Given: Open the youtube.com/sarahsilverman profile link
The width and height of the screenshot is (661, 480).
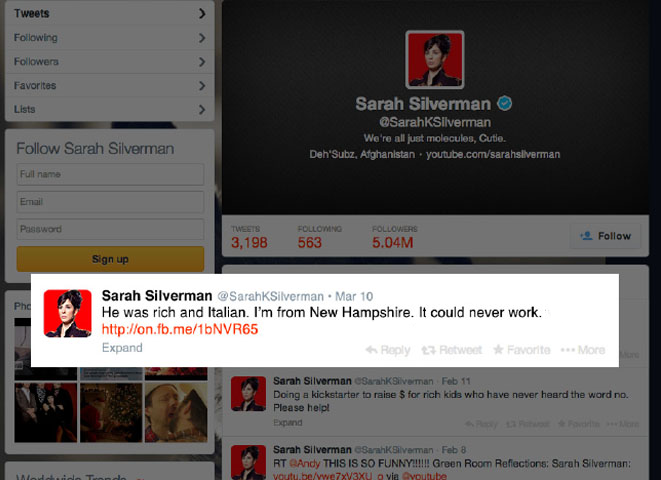Looking at the screenshot, I should (493, 154).
